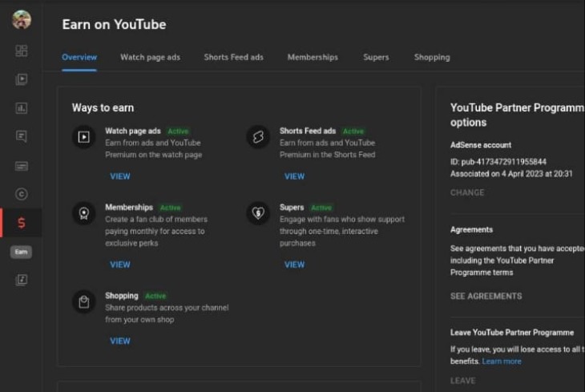Click VIEW under Watch page ads
Screen dimensions: 585x392
[120, 176]
